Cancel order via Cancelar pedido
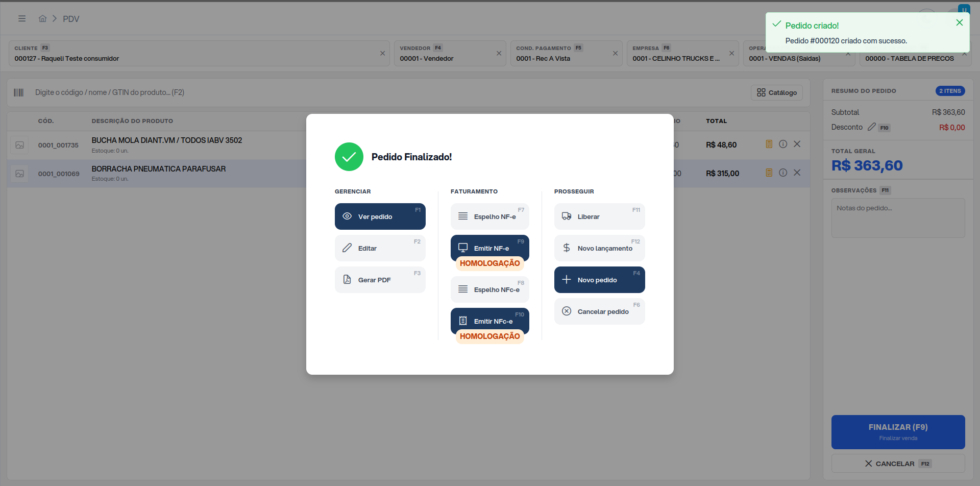This screenshot has width=980, height=486. pyautogui.click(x=600, y=311)
